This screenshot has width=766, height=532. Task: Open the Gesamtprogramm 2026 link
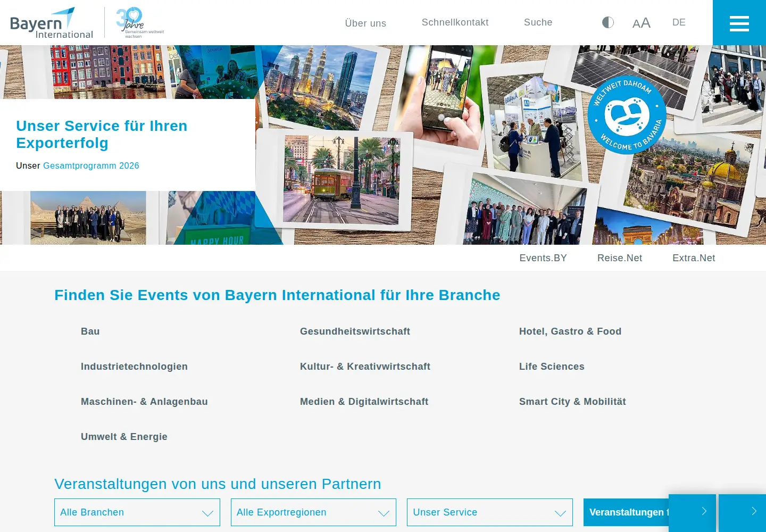pyautogui.click(x=91, y=165)
